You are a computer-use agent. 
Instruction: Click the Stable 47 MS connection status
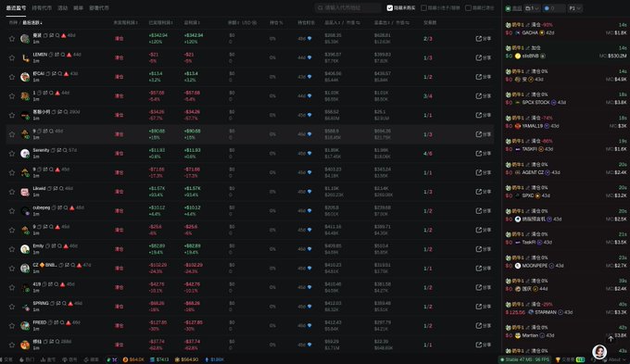click(x=524, y=359)
